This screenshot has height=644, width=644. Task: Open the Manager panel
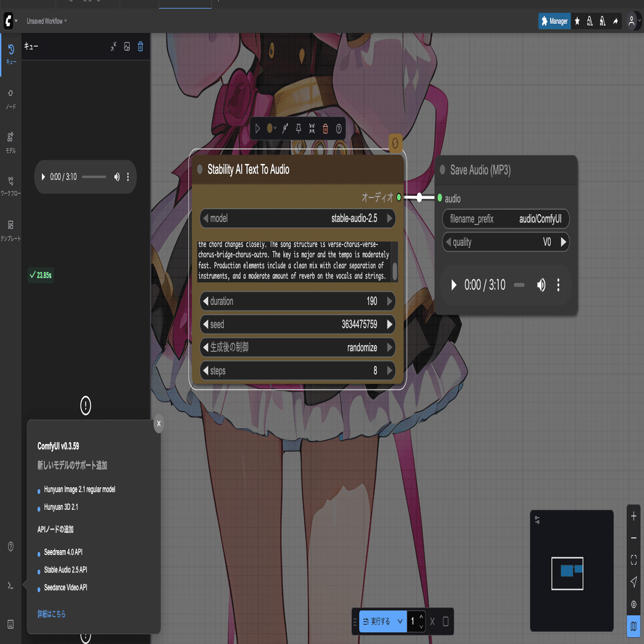[554, 21]
